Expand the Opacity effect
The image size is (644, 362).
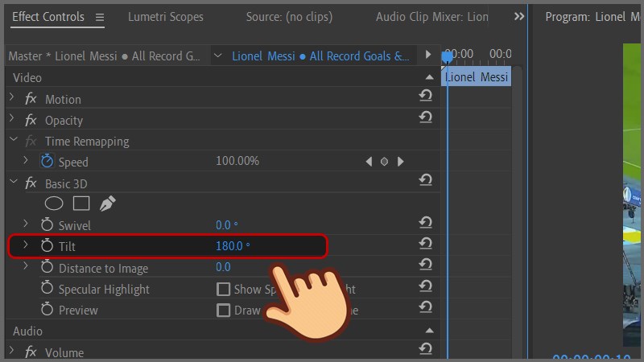12,118
